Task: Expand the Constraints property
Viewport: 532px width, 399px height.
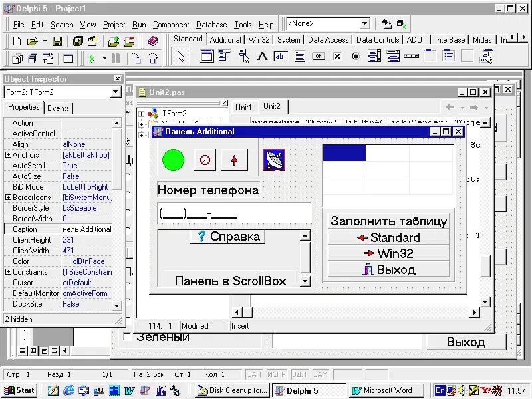Action: [x=8, y=272]
